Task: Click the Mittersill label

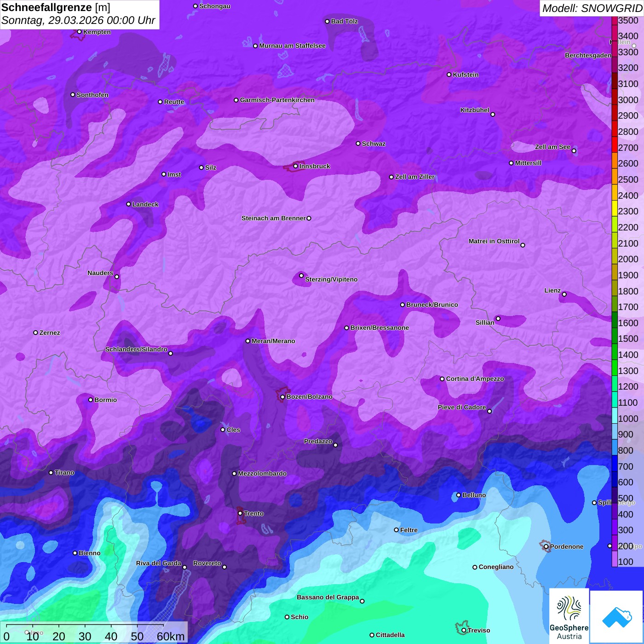Action: (x=528, y=163)
